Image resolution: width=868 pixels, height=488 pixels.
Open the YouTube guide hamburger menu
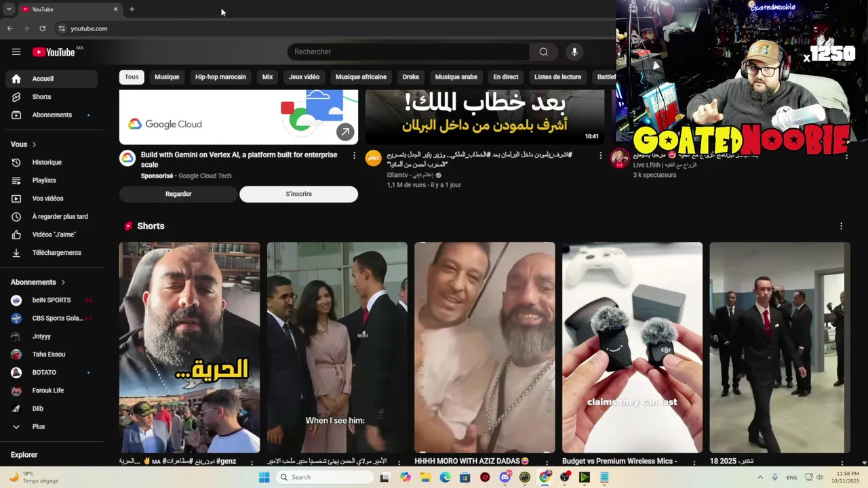pyautogui.click(x=16, y=52)
